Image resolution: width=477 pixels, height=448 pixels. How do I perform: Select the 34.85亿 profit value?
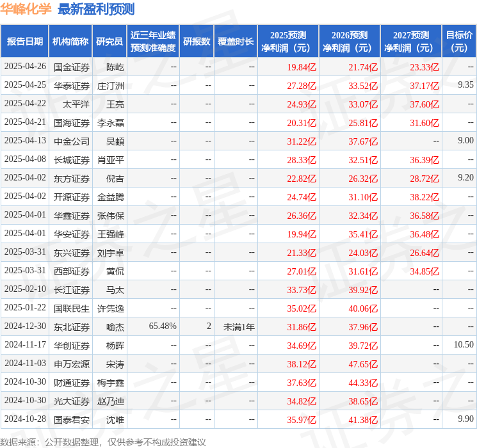tap(424, 271)
